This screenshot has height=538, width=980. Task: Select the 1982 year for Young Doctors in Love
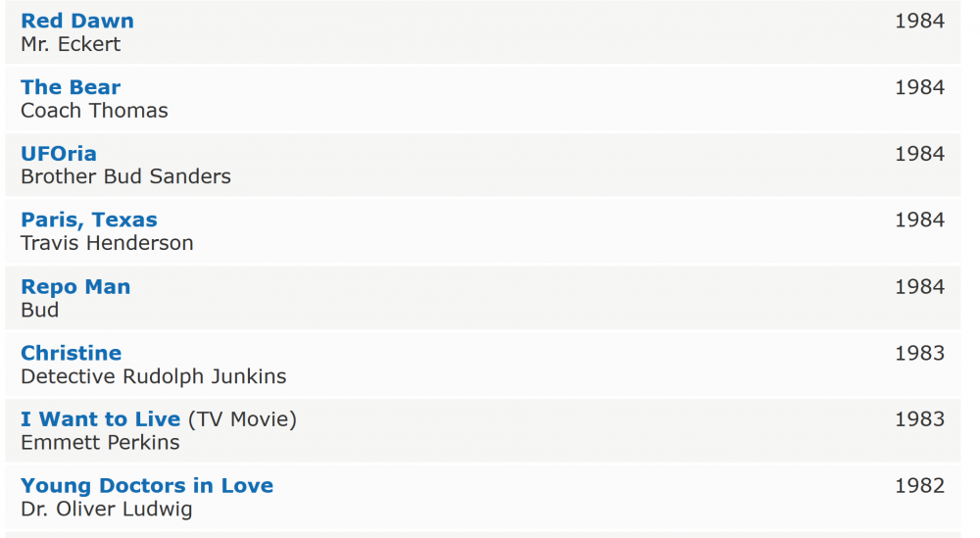(919, 486)
